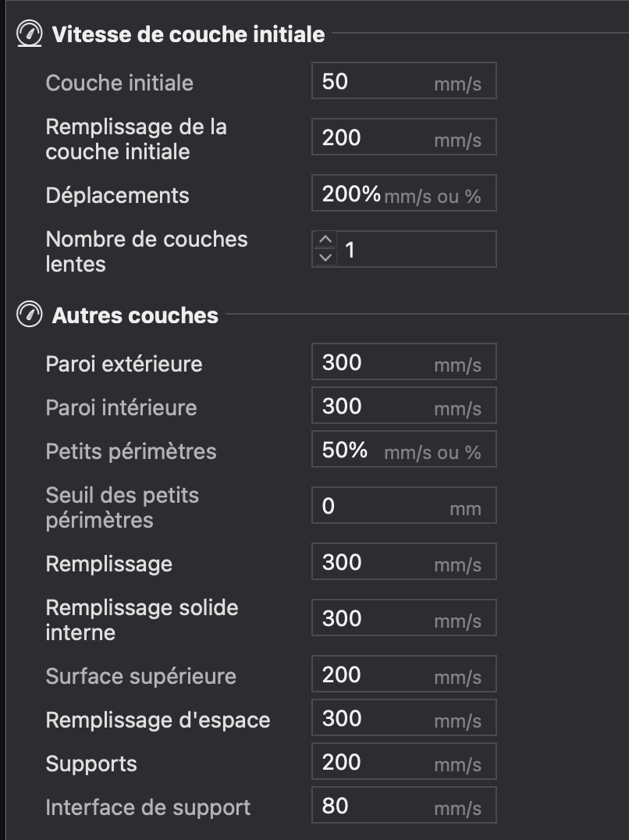Click the Déplacements value field

[x=404, y=194]
